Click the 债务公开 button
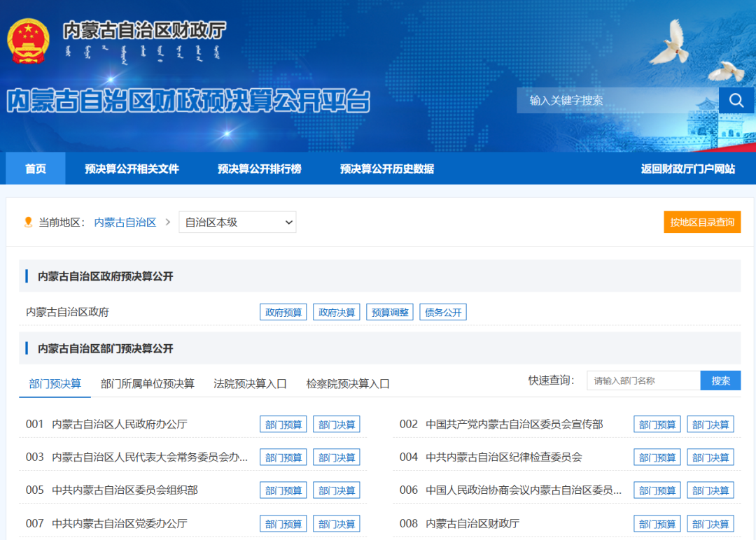 tap(443, 312)
